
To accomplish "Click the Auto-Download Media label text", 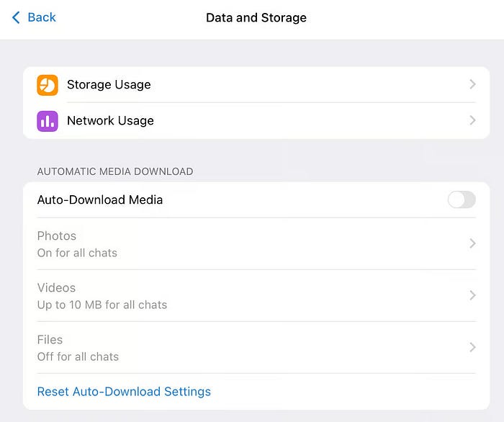I will (x=100, y=200).
